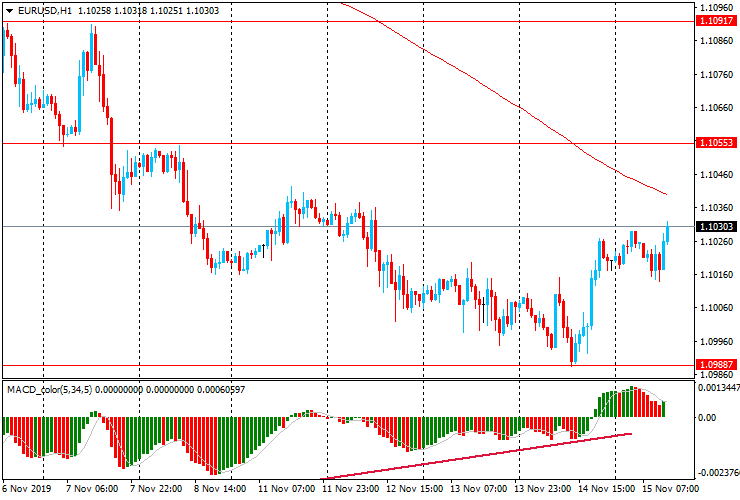Select the 14 Nov 15:00 time label
The image size is (740, 500).
[608, 490]
